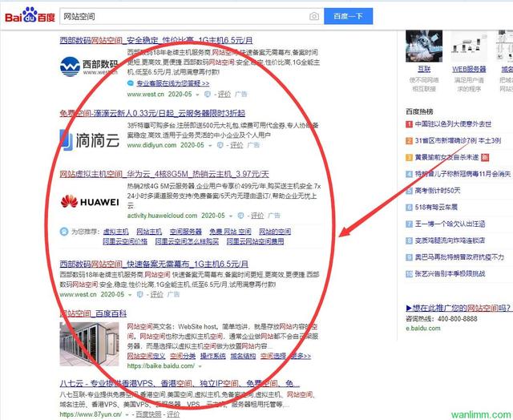Open recommended search 网站的空间

(275, 232)
